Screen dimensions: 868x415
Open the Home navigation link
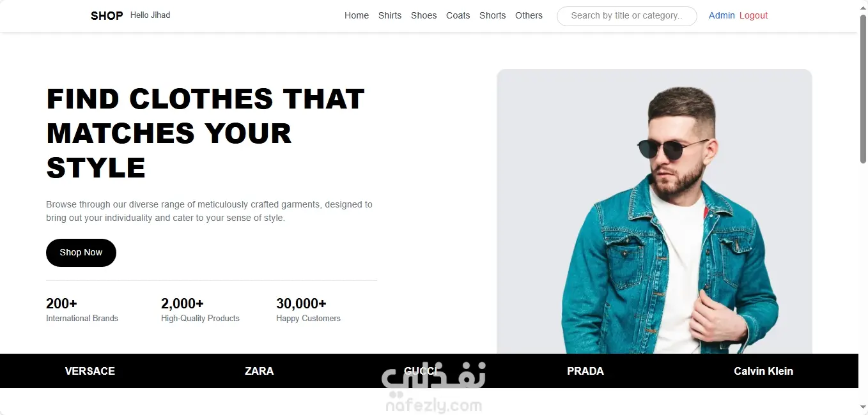(357, 15)
